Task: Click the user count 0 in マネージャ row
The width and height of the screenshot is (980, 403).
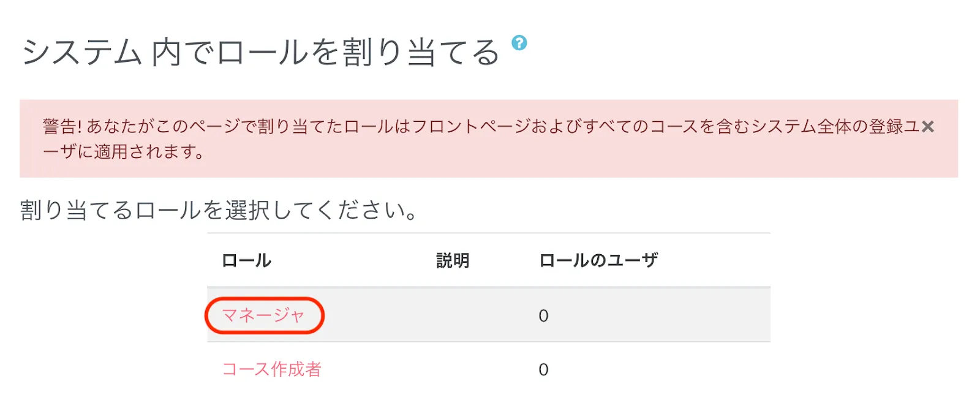Action: [x=543, y=316]
